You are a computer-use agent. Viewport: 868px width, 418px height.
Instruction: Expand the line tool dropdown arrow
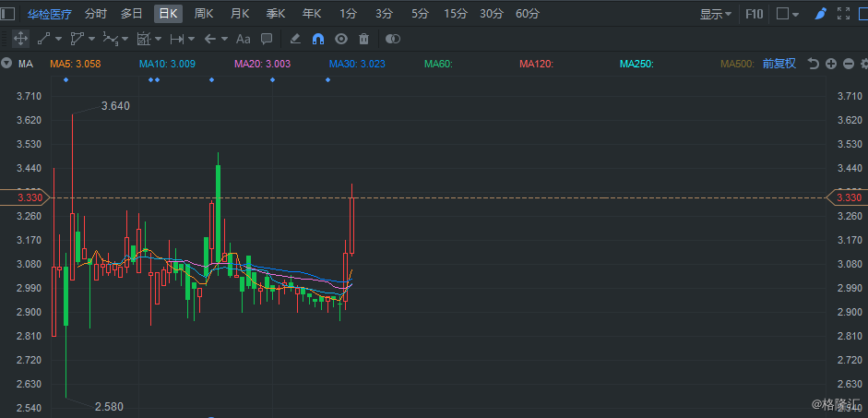59,39
